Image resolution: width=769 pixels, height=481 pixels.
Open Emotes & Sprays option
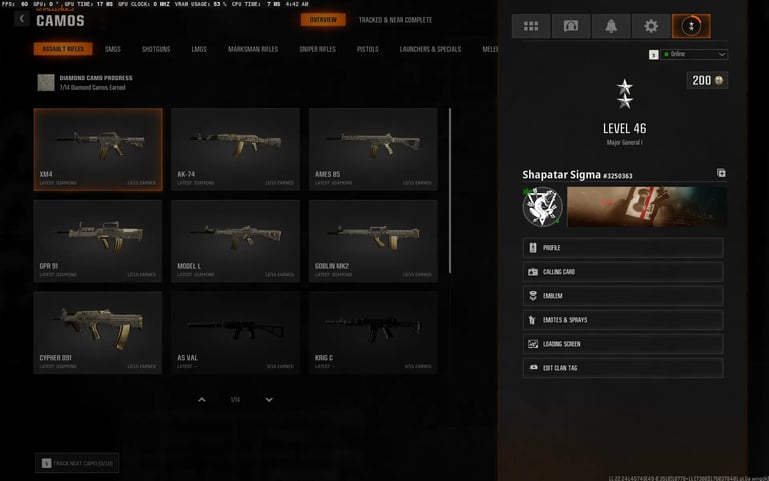click(x=623, y=320)
